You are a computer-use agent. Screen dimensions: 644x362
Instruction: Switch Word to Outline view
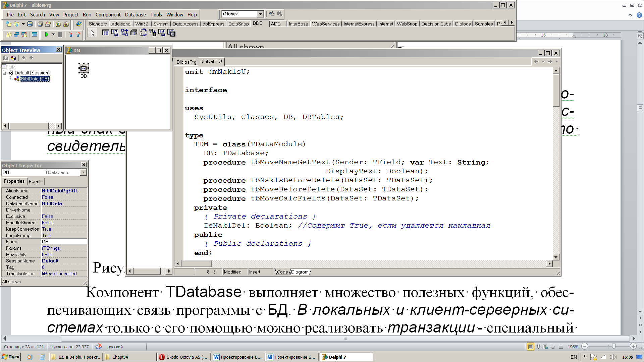pyautogui.click(x=553, y=347)
